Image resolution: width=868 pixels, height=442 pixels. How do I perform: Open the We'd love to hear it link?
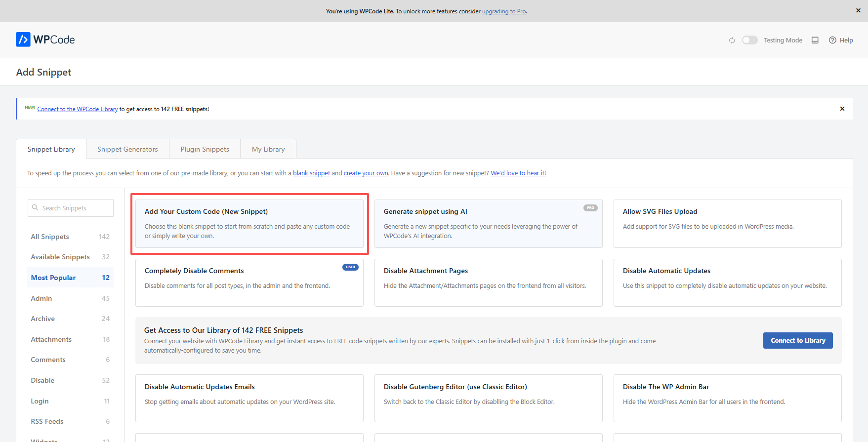pyautogui.click(x=518, y=173)
